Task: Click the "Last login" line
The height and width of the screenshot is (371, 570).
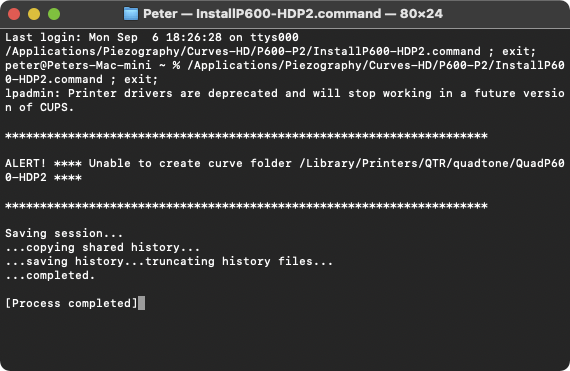Action: click(152, 37)
